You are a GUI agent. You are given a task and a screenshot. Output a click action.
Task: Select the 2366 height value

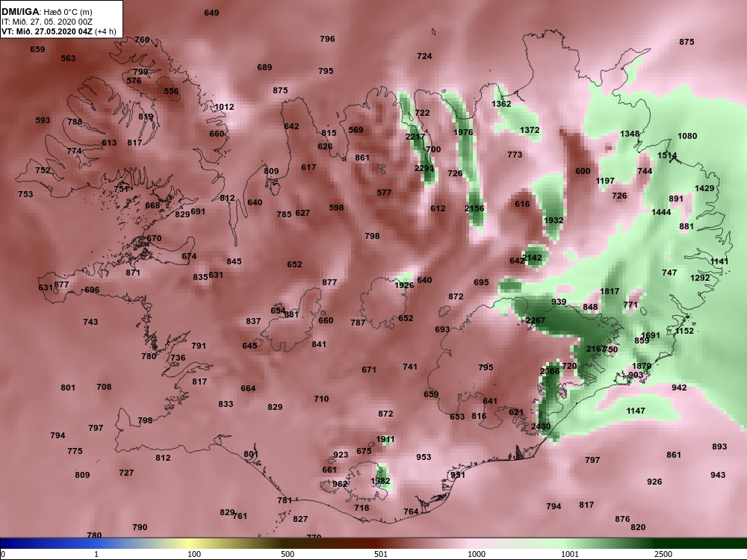click(550, 371)
